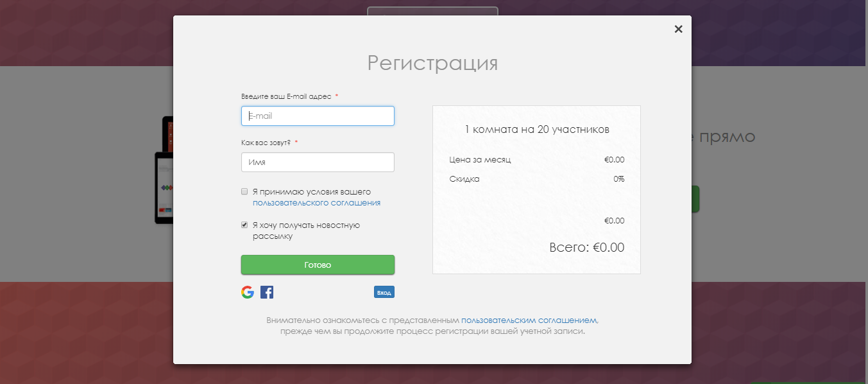This screenshot has width=868, height=384.
Task: Click the Имя name input field
Action: click(318, 162)
